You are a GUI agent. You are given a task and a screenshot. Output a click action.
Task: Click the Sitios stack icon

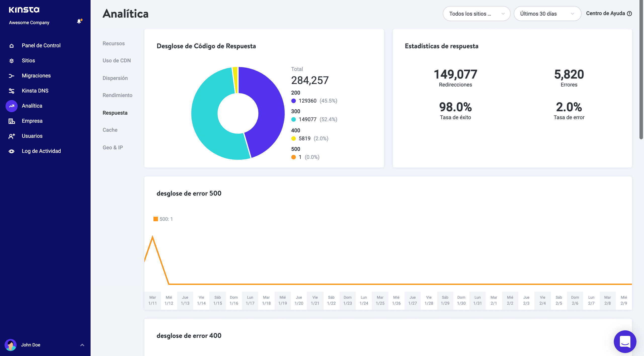coord(11,60)
